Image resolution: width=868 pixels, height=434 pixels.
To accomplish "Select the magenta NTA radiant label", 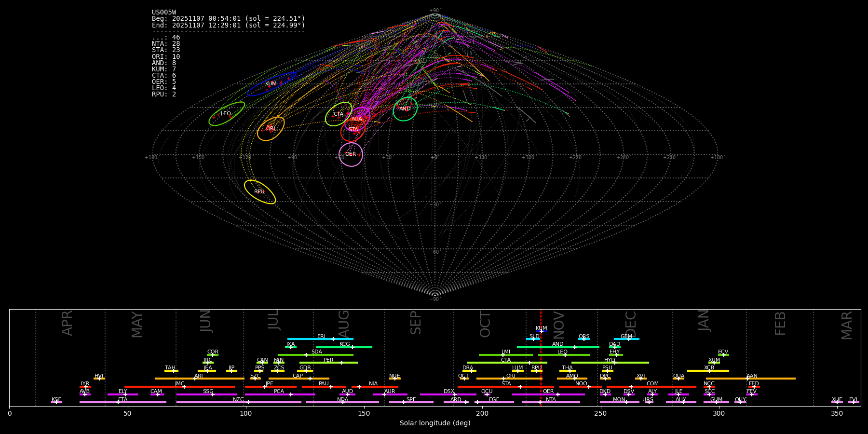I will (x=357, y=119).
